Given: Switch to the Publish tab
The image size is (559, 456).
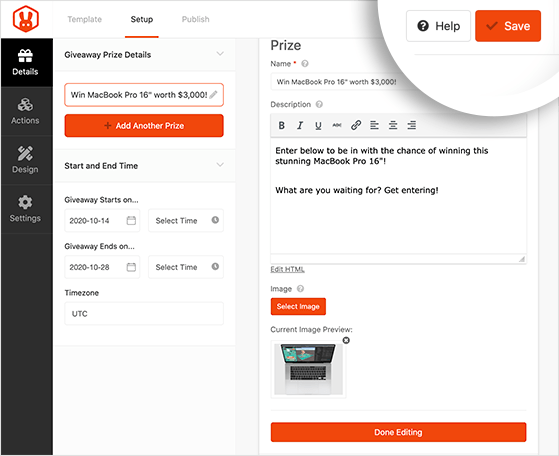Looking at the screenshot, I should (x=195, y=19).
